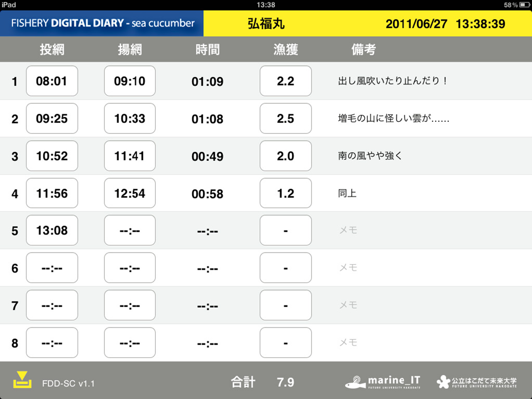Screen dimensions: 532x399
Task: Tap the 合計 total label
Action: 243,382
